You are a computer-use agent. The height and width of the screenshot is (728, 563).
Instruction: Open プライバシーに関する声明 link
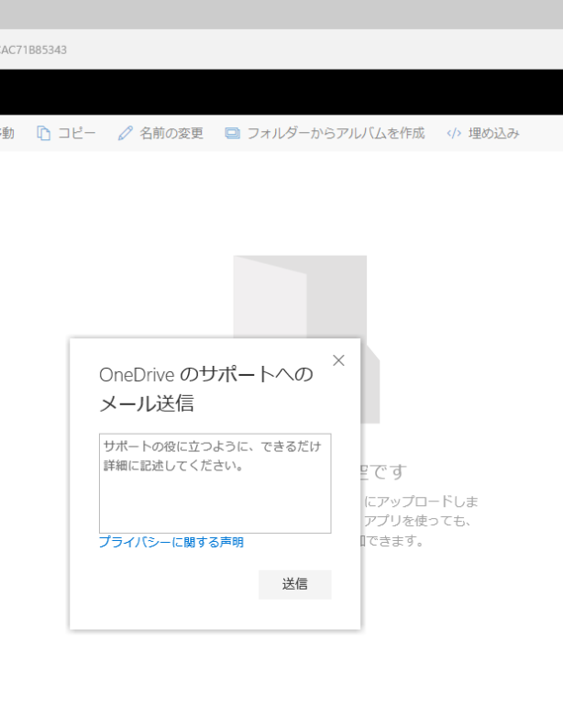click(x=171, y=542)
